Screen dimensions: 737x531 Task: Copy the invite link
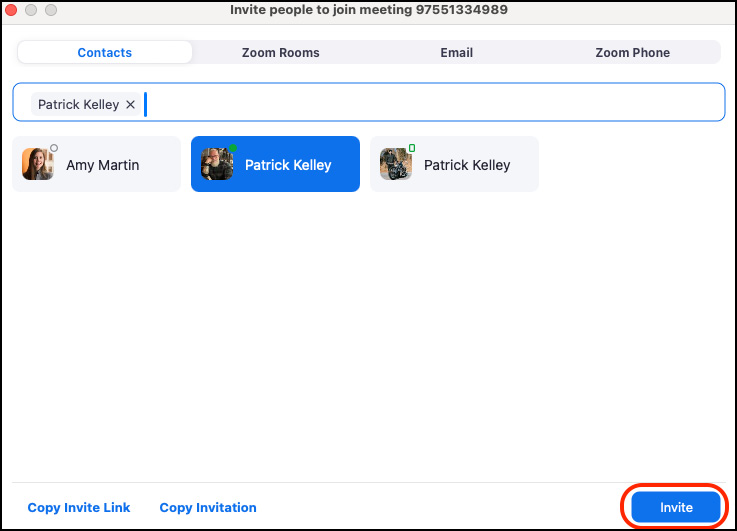78,508
